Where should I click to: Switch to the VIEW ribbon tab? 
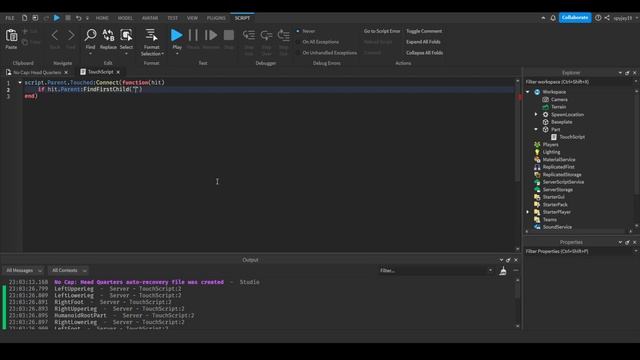tap(192, 18)
